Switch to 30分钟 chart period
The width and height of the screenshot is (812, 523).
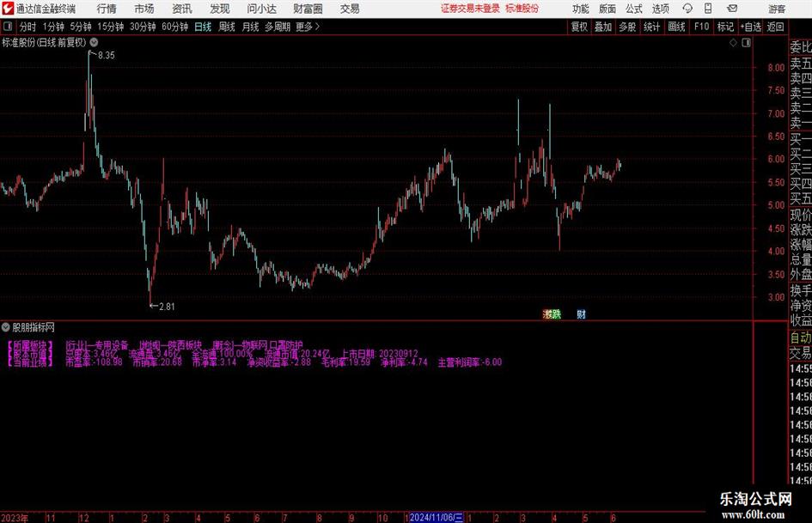[x=143, y=27]
